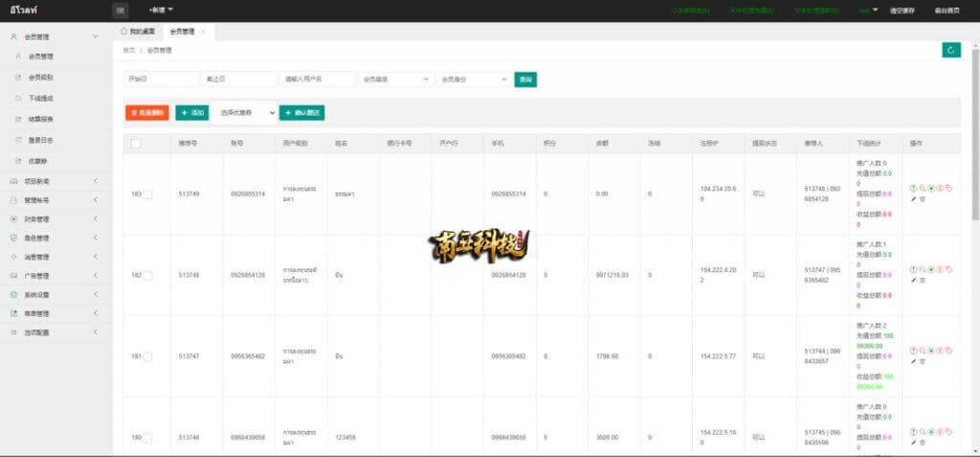Close the 会员管理 tab
This screenshot has height=457, width=980.
click(x=203, y=32)
